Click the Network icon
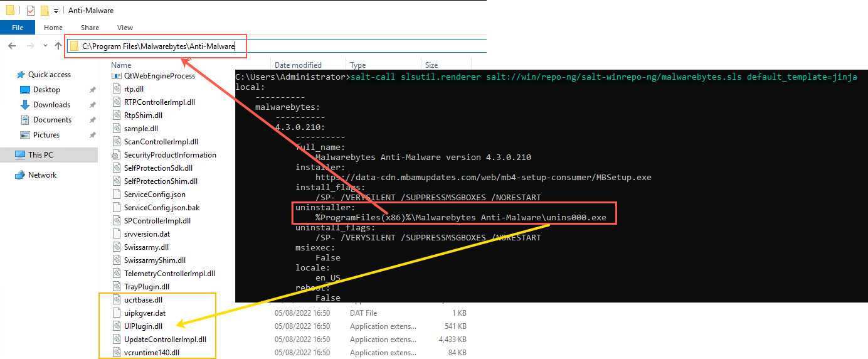The height and width of the screenshot is (359, 868). click(19, 175)
